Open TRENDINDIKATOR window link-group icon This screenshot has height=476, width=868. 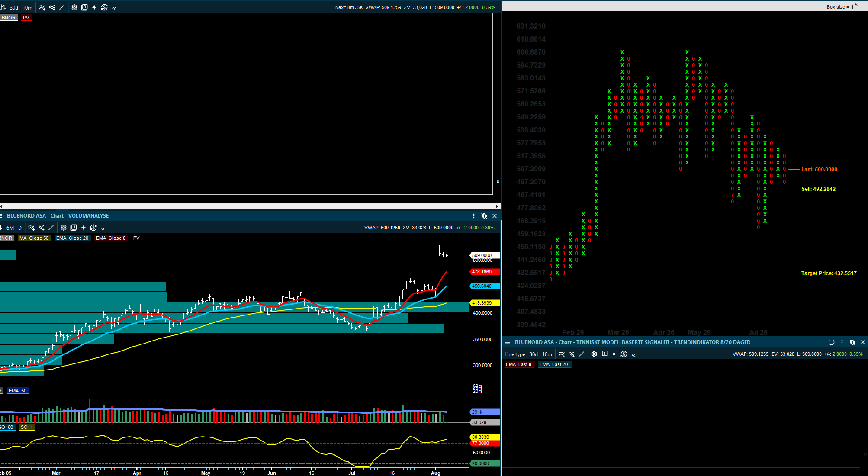852,342
